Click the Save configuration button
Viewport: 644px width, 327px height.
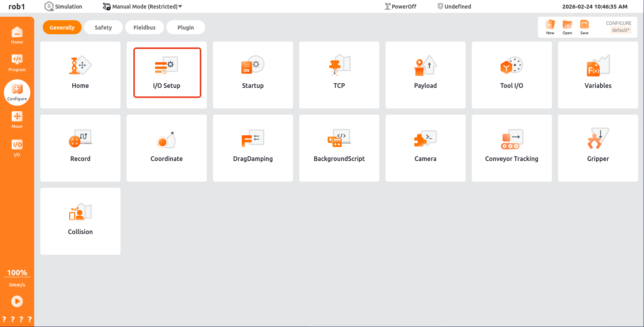click(x=584, y=27)
